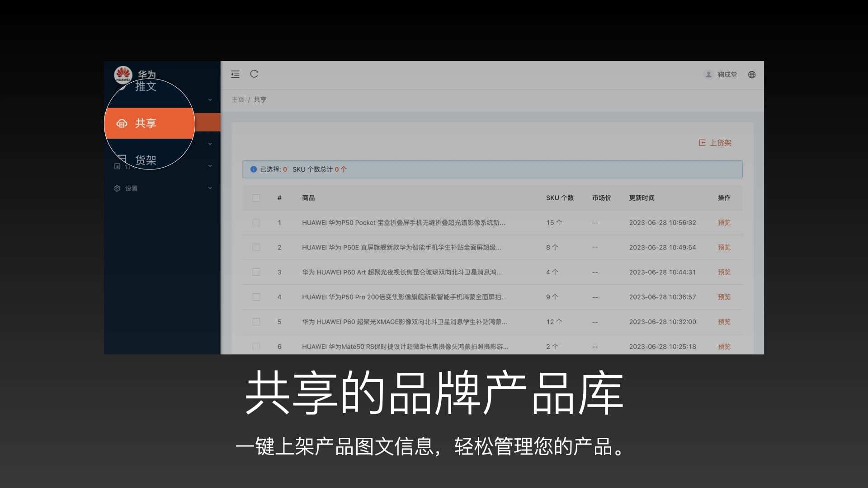This screenshot has width=868, height=488.
Task: Expand the 设置 menu chevron
Action: pyautogui.click(x=210, y=188)
